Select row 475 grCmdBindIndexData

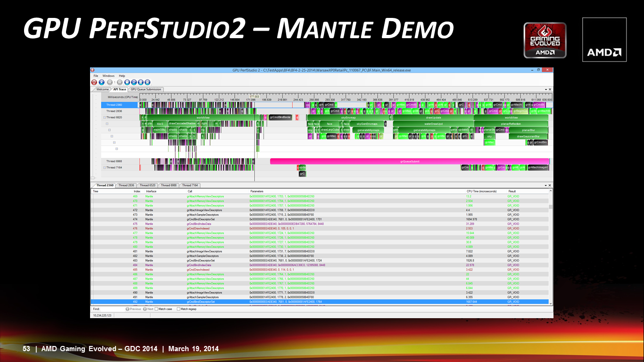click(320, 224)
